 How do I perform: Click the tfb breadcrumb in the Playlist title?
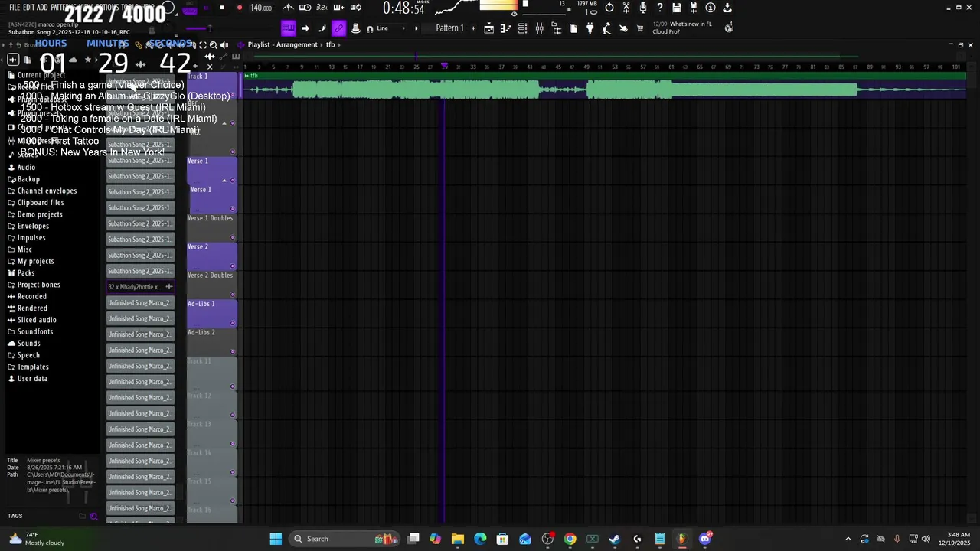click(331, 44)
